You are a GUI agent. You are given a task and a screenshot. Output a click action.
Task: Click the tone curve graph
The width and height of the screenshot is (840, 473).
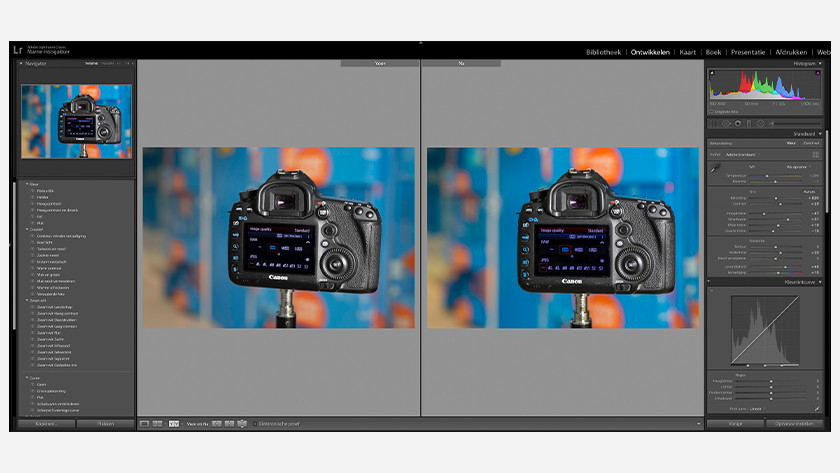tap(765, 331)
